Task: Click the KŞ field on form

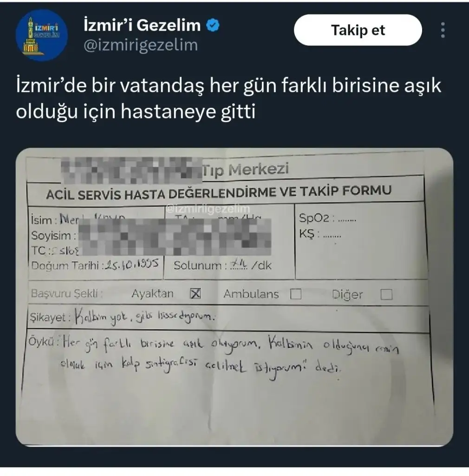Action: point(320,234)
